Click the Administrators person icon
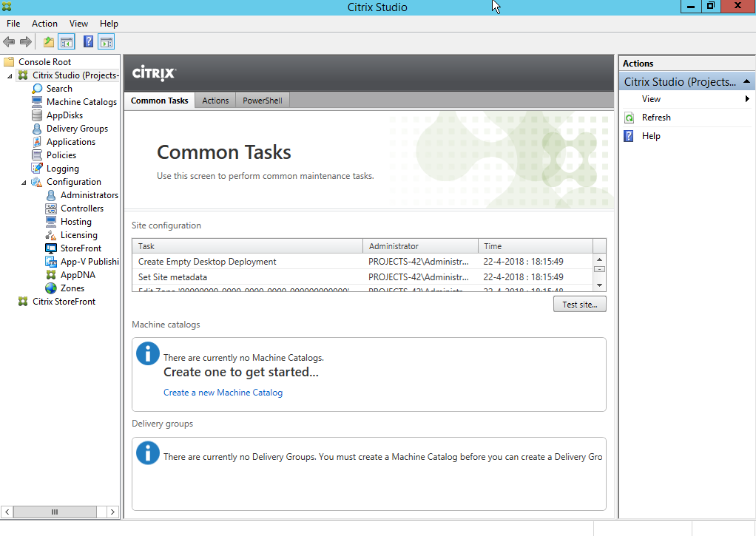 click(50, 195)
